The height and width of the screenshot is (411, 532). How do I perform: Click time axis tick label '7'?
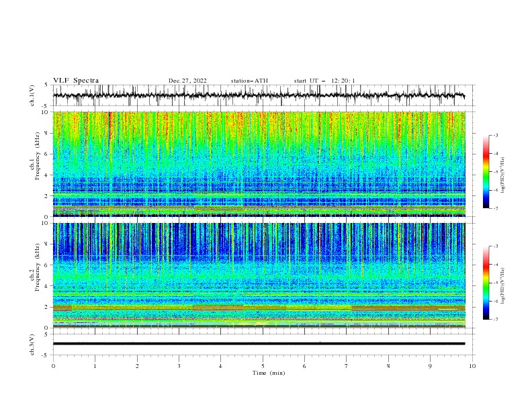tap(347, 366)
